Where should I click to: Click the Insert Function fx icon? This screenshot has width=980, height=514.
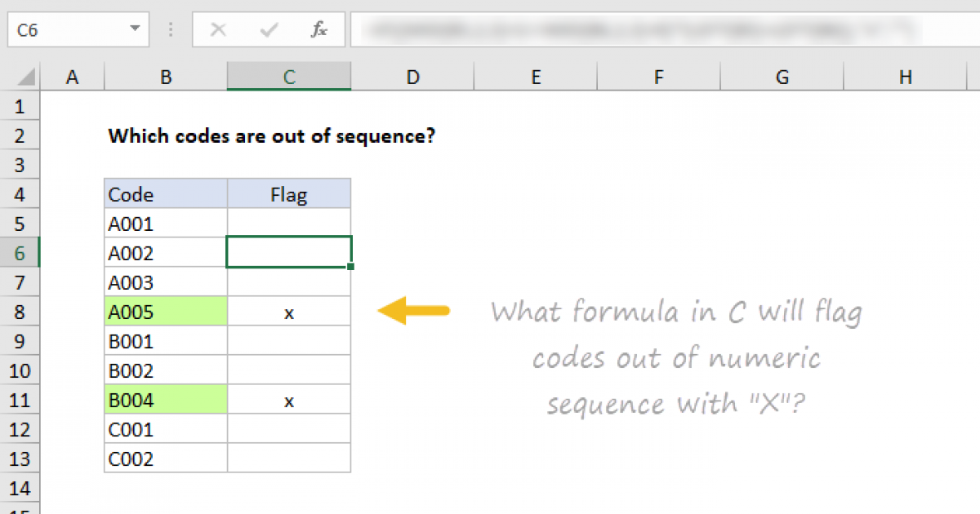318,29
